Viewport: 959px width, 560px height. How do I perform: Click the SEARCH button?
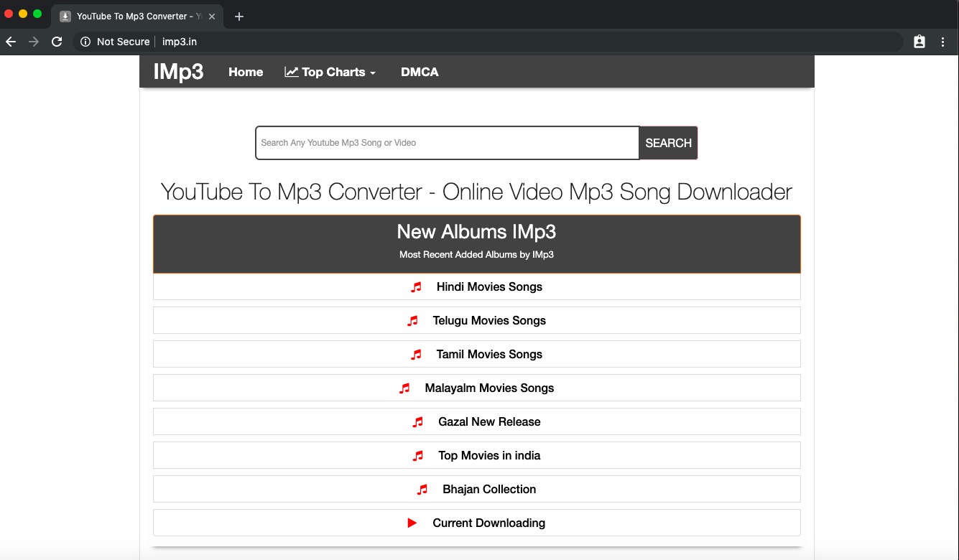(x=667, y=143)
